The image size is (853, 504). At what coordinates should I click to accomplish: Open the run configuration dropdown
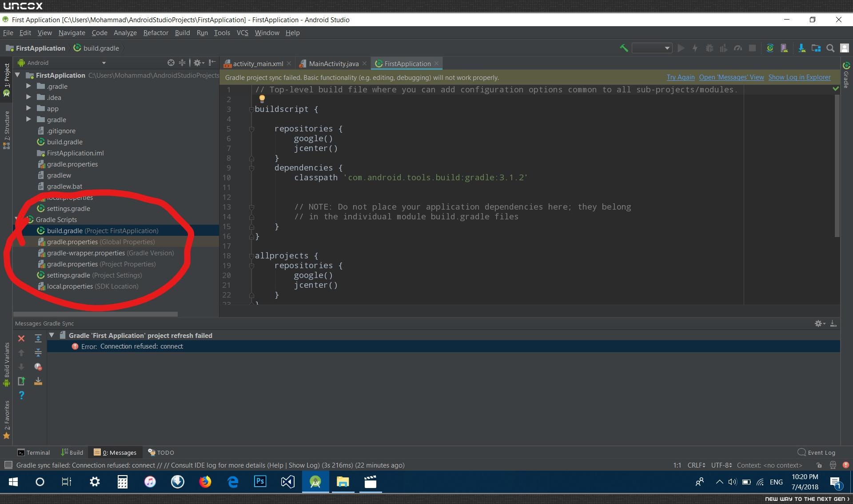(x=651, y=48)
